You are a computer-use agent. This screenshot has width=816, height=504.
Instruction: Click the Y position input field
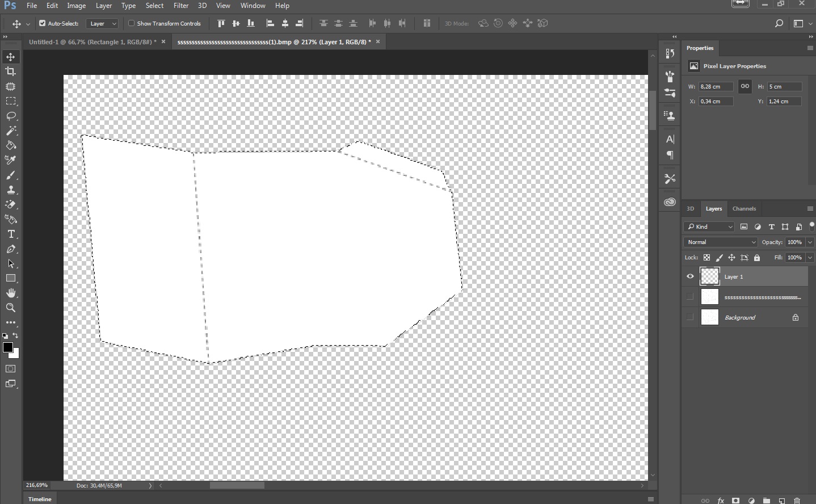tap(784, 101)
